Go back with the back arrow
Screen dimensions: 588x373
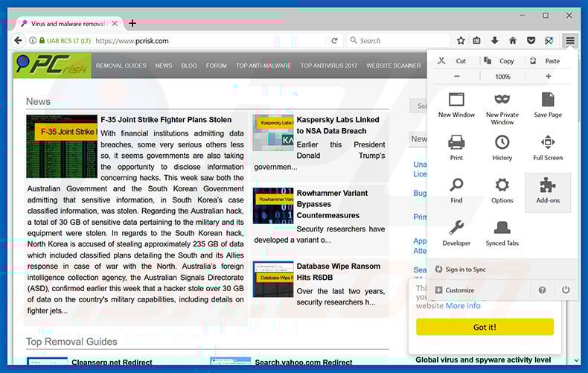pos(18,40)
